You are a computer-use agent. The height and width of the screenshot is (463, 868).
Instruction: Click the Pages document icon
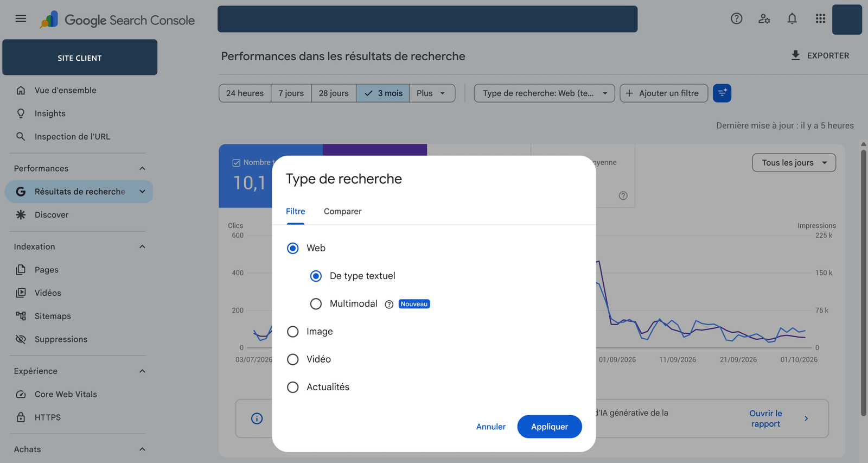point(21,270)
